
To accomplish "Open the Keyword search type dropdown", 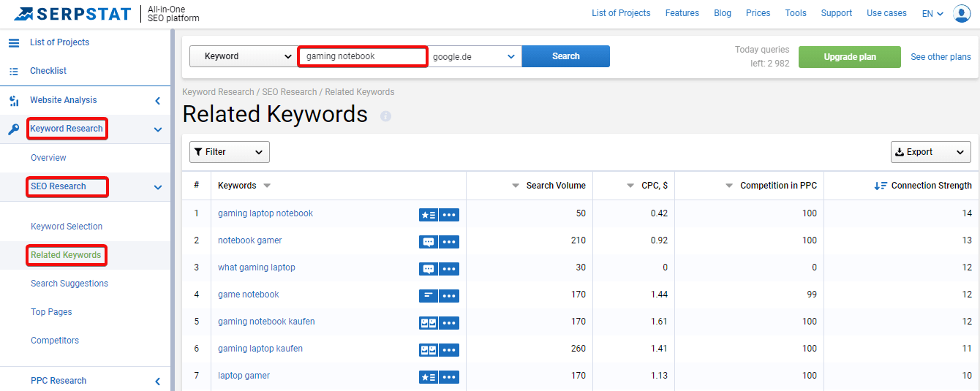I will click(x=243, y=56).
